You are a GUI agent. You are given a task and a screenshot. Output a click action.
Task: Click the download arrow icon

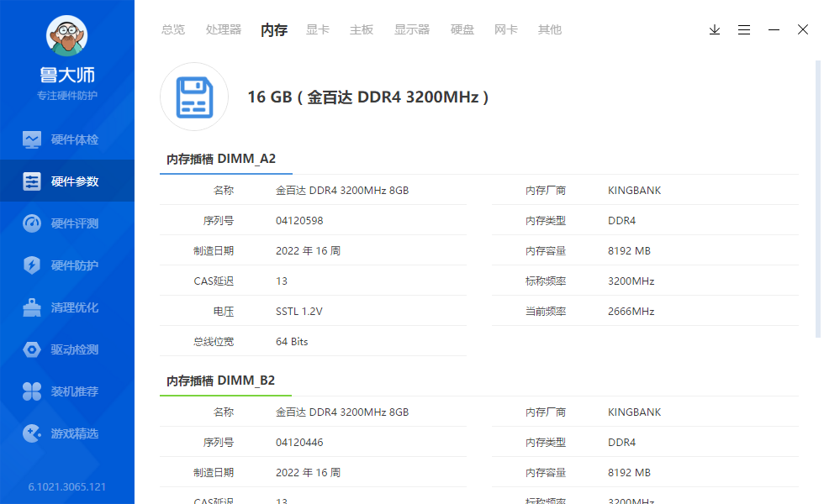pyautogui.click(x=714, y=30)
